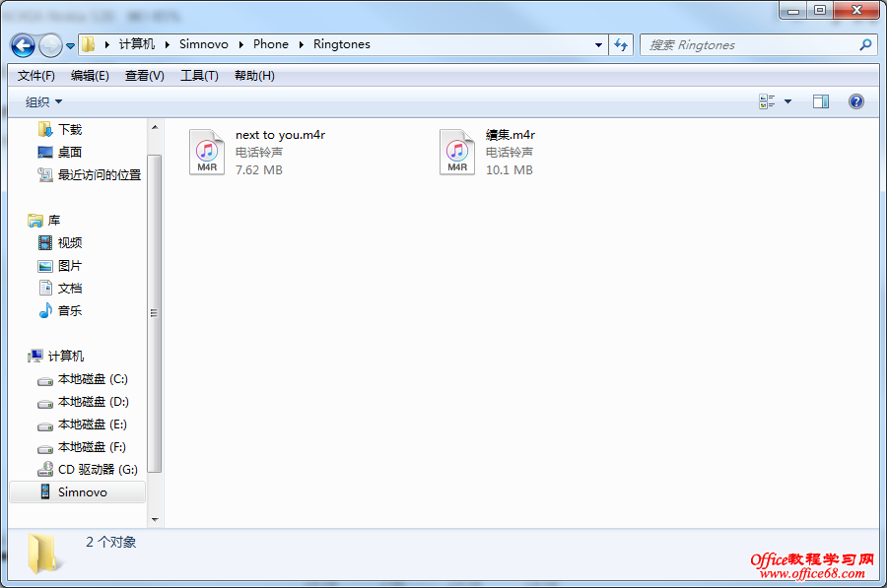Select 库 in navigation pane
The image size is (887, 588).
pos(54,221)
